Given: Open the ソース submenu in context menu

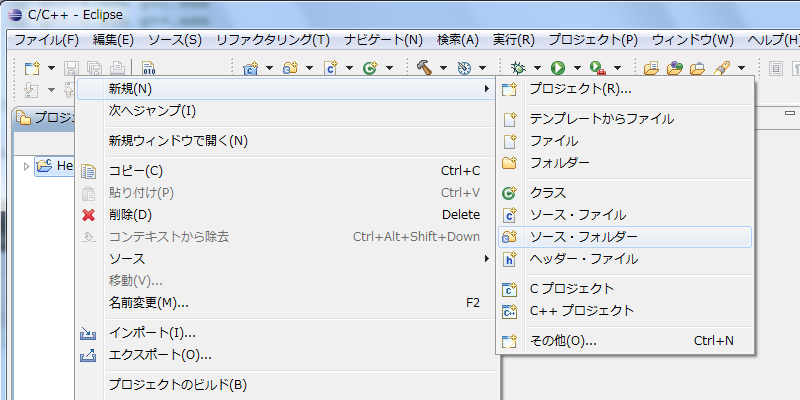Looking at the screenshot, I should click(285, 259).
